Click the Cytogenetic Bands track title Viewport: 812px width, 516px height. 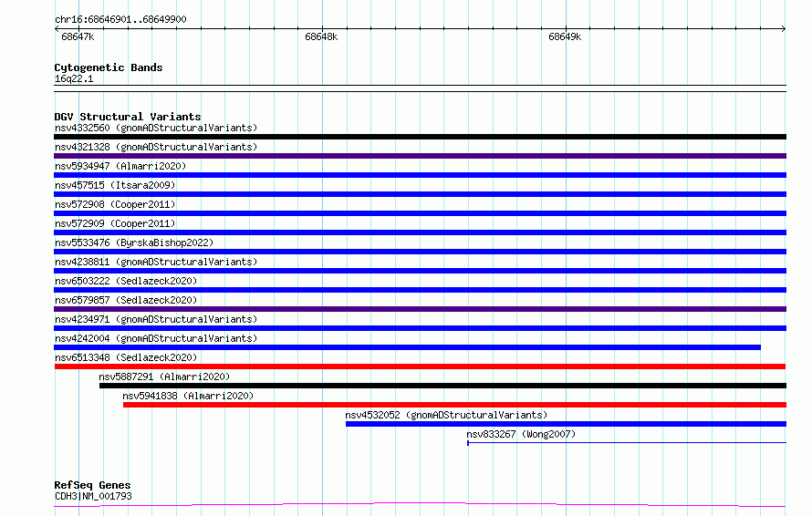pyautogui.click(x=109, y=67)
